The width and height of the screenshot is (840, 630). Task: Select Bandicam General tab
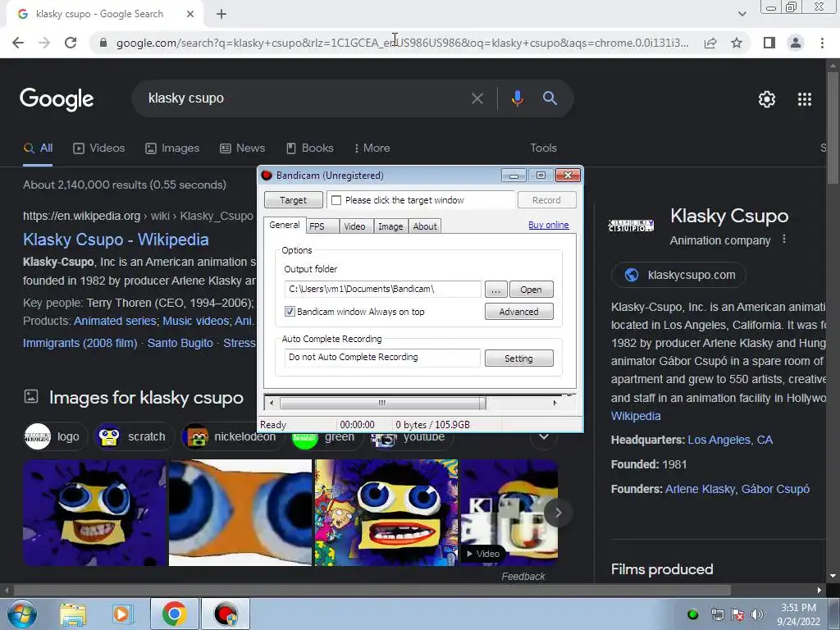click(285, 225)
